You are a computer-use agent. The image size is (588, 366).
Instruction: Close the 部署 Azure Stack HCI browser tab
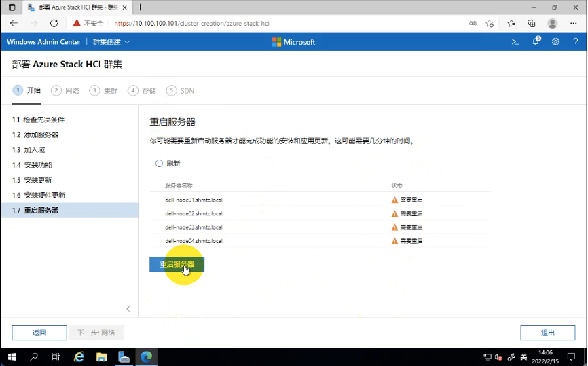(x=124, y=7)
